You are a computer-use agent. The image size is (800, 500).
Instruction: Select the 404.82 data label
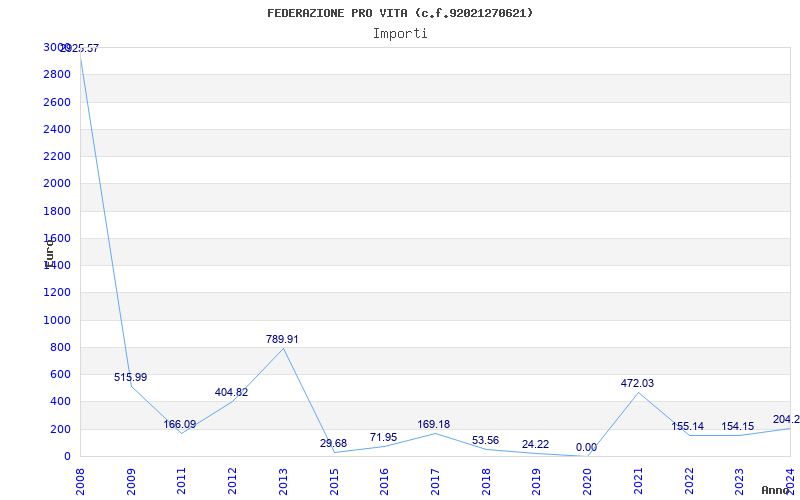pos(231,392)
